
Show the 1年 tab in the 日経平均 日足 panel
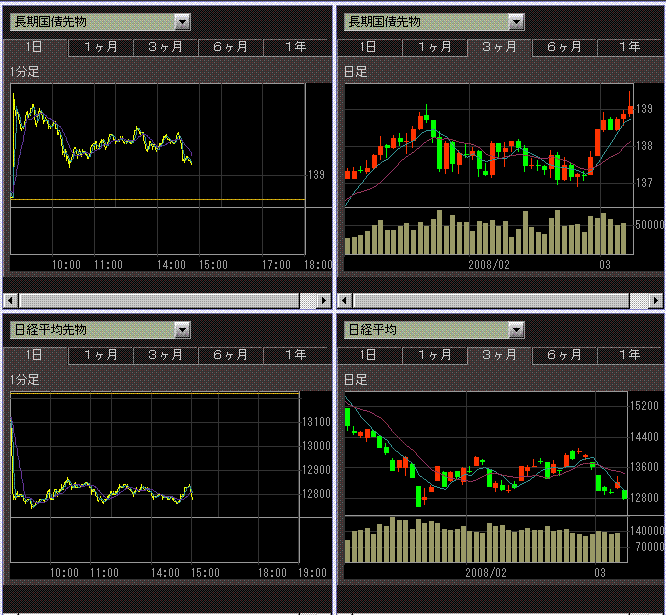pos(629,355)
